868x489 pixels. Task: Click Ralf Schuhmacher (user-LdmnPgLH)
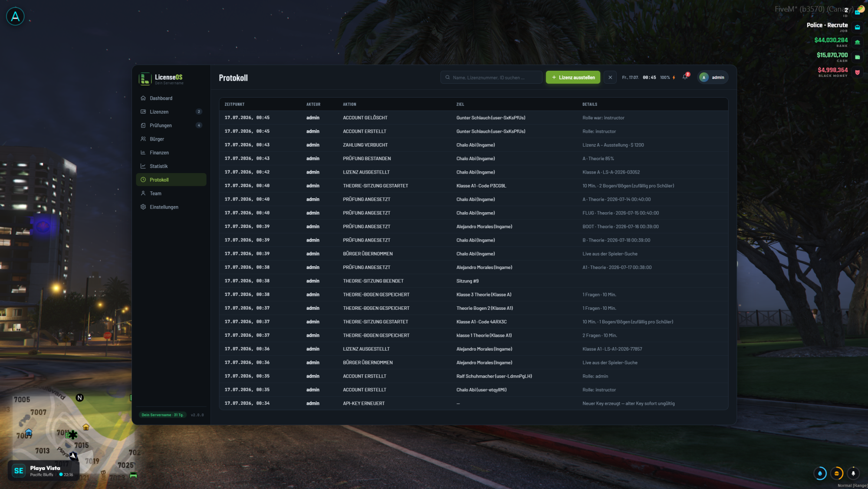[x=494, y=376]
